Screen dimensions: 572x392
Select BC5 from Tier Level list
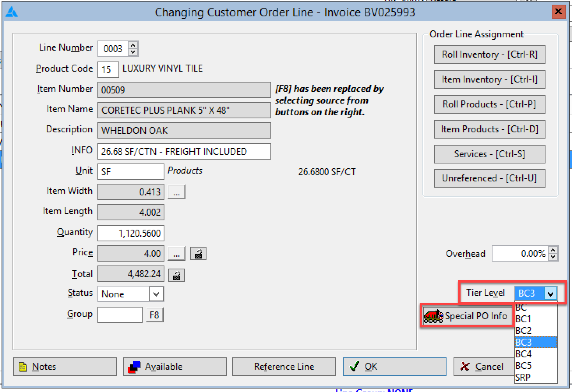click(536, 366)
